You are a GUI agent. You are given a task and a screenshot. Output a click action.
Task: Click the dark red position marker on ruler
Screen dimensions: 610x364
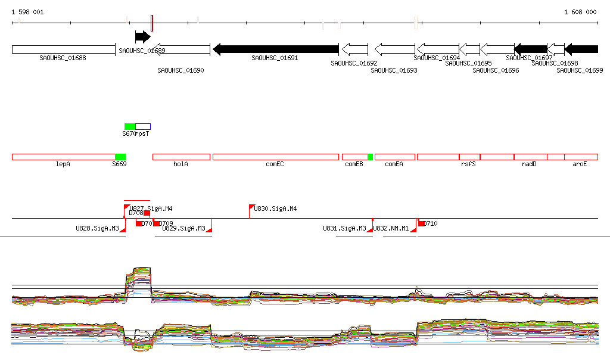[152, 23]
